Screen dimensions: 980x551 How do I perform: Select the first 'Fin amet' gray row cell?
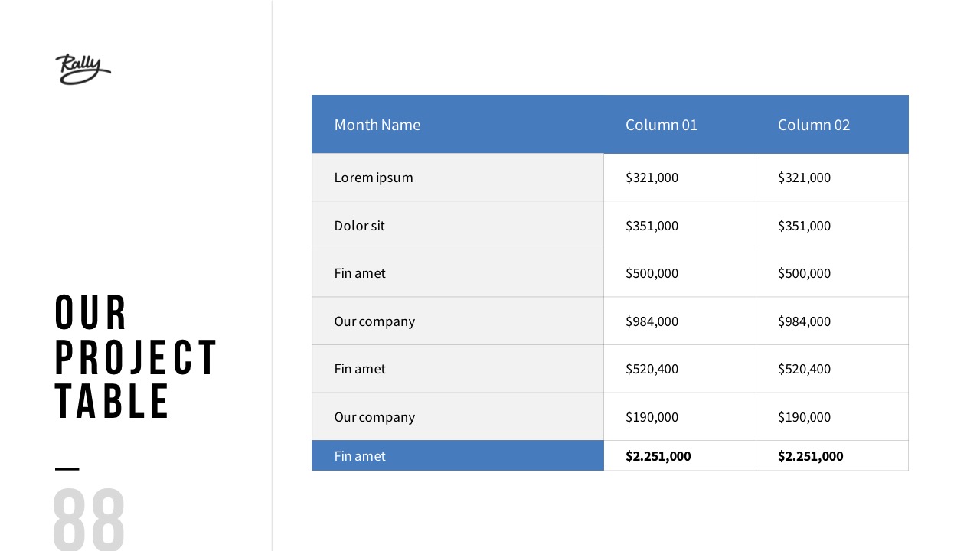coord(360,273)
